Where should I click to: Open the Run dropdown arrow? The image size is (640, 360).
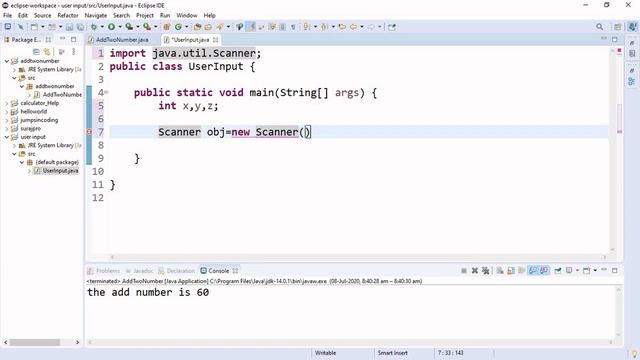coord(120,27)
